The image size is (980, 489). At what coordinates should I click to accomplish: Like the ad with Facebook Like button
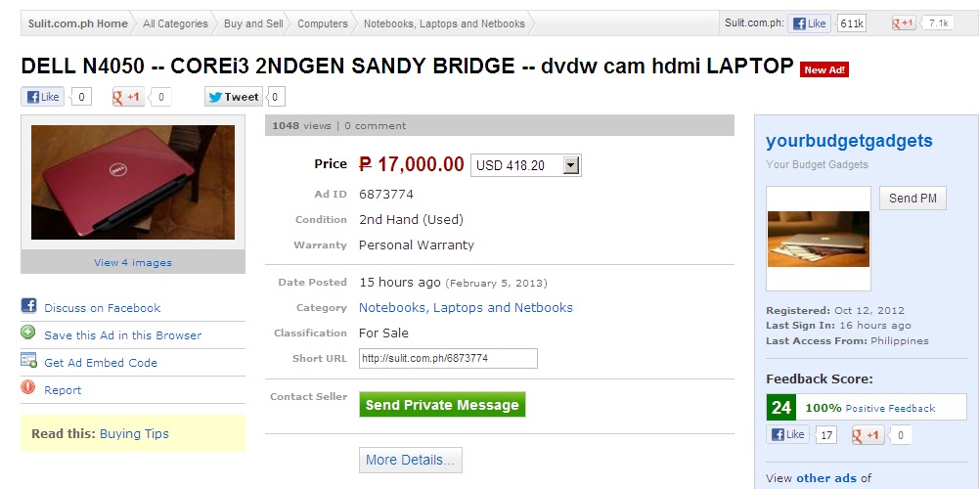(42, 97)
